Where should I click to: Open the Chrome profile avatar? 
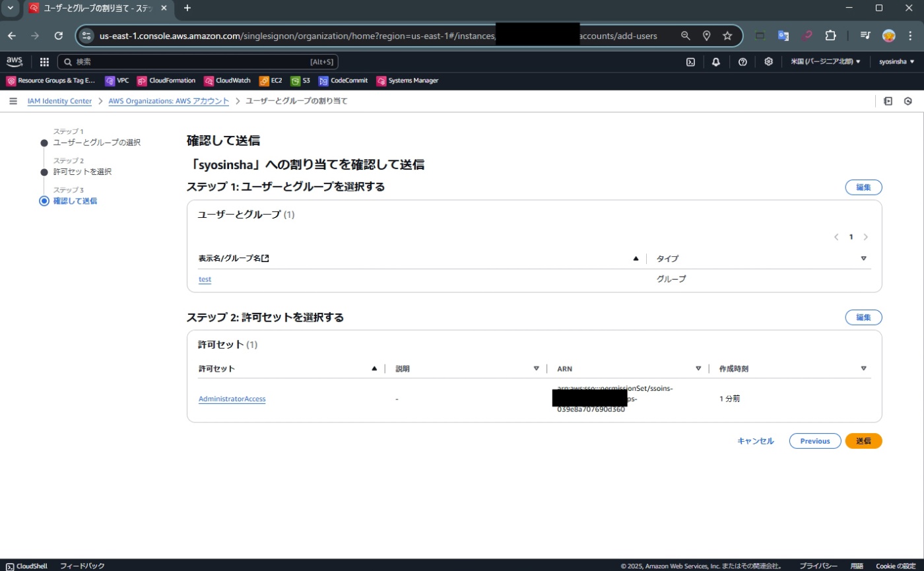pos(888,36)
